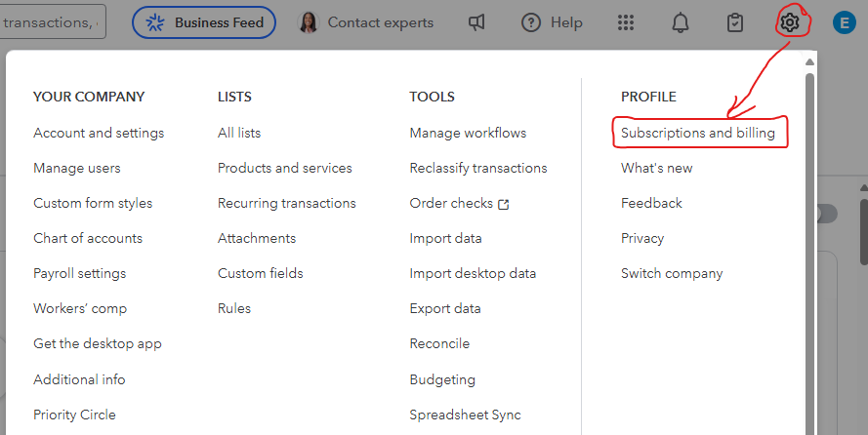
Task: Click the Settings gear icon
Action: (789, 22)
